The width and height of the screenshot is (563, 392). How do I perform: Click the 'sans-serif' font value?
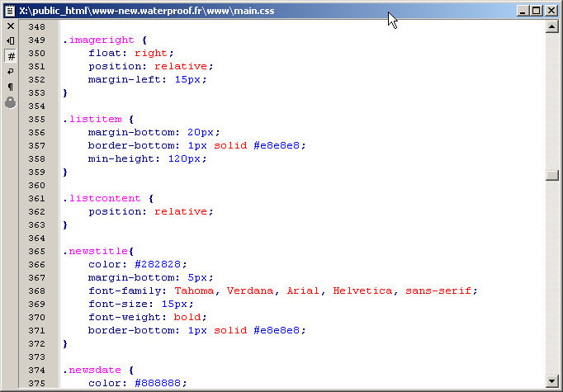click(x=438, y=290)
